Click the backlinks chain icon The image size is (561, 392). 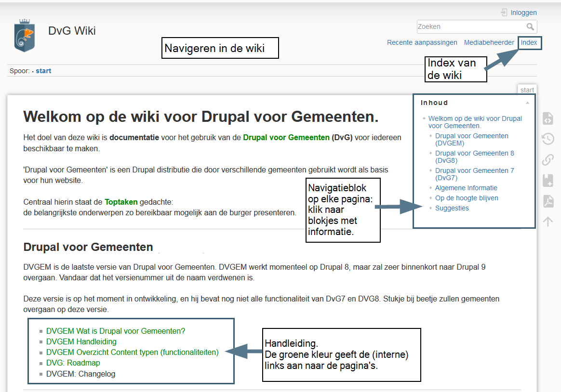coord(548,160)
